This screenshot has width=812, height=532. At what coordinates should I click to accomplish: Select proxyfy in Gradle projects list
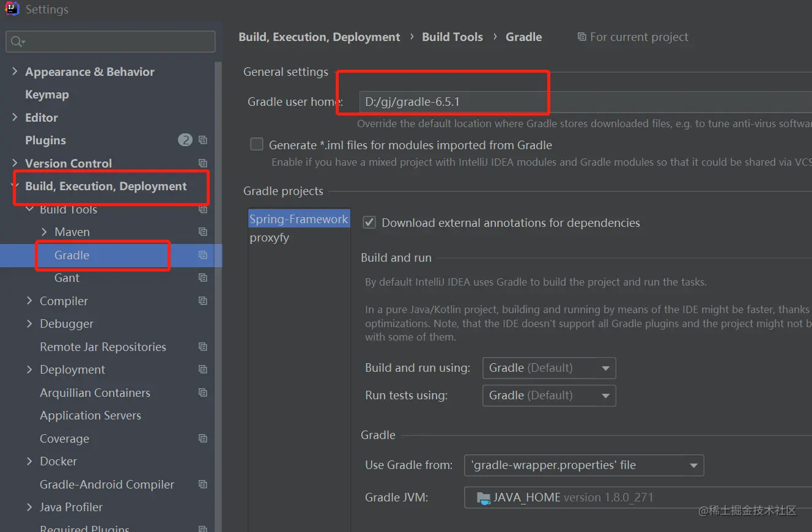click(x=269, y=238)
